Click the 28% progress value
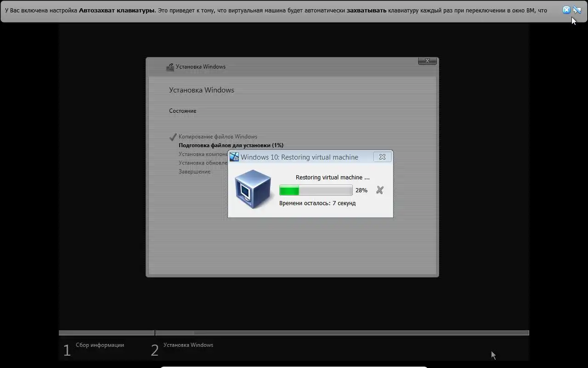588x368 pixels. 362,190
